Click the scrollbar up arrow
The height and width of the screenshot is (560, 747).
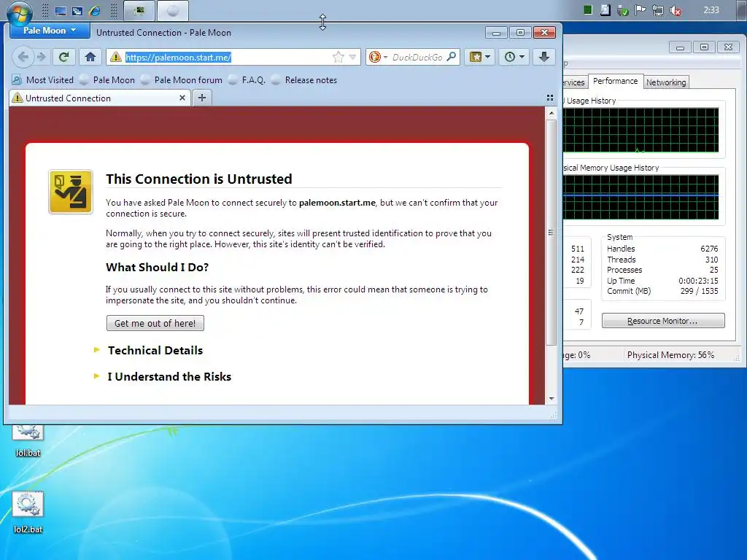[551, 113]
